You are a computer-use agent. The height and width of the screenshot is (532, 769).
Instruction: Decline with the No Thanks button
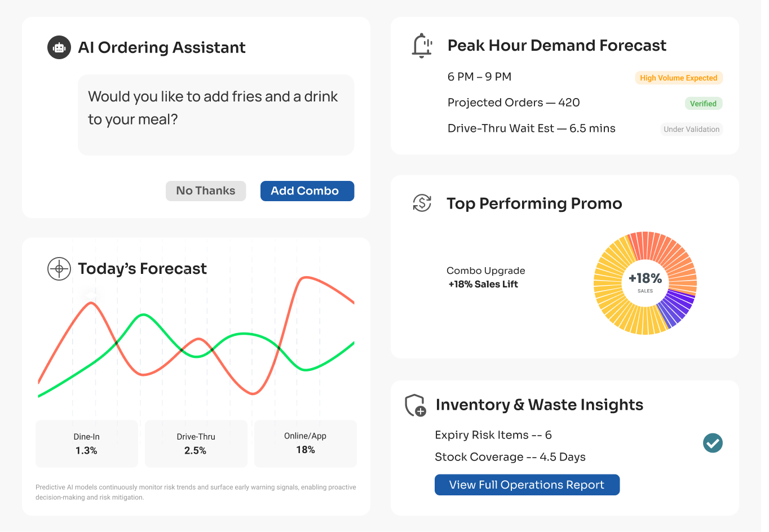pyautogui.click(x=206, y=191)
